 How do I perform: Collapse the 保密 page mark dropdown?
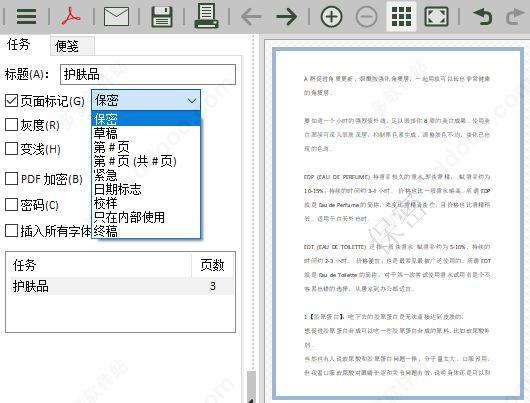click(x=146, y=100)
